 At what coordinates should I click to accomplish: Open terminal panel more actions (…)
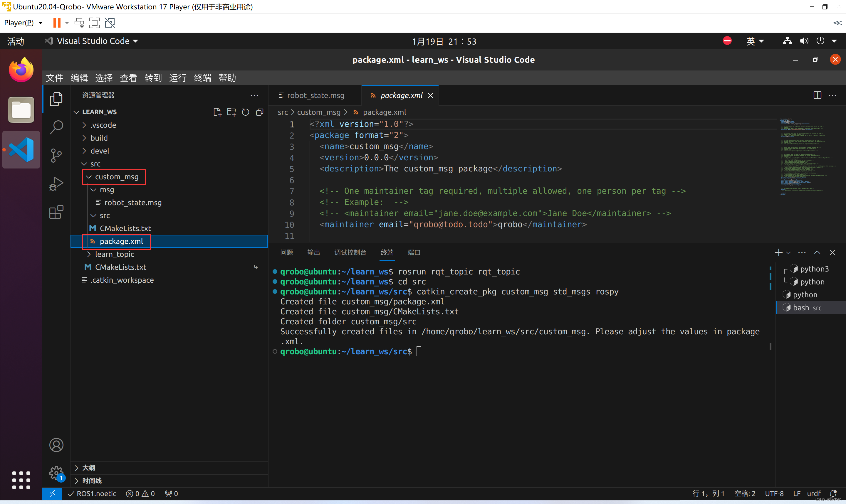pyautogui.click(x=802, y=252)
